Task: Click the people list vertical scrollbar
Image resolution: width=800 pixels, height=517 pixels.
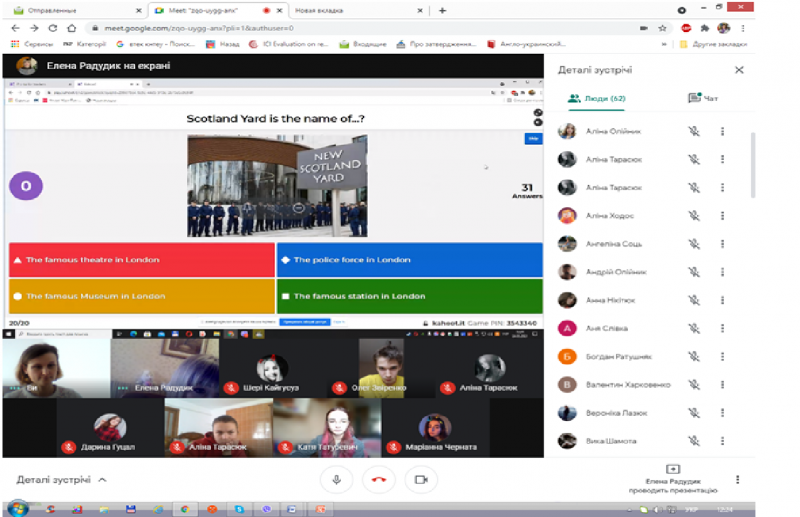Action: pos(753,164)
